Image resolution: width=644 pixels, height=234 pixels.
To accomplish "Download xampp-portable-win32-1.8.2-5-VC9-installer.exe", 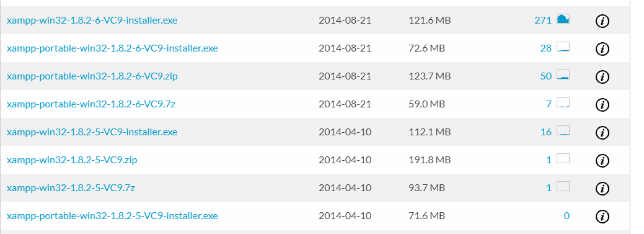I will pyautogui.click(x=112, y=216).
